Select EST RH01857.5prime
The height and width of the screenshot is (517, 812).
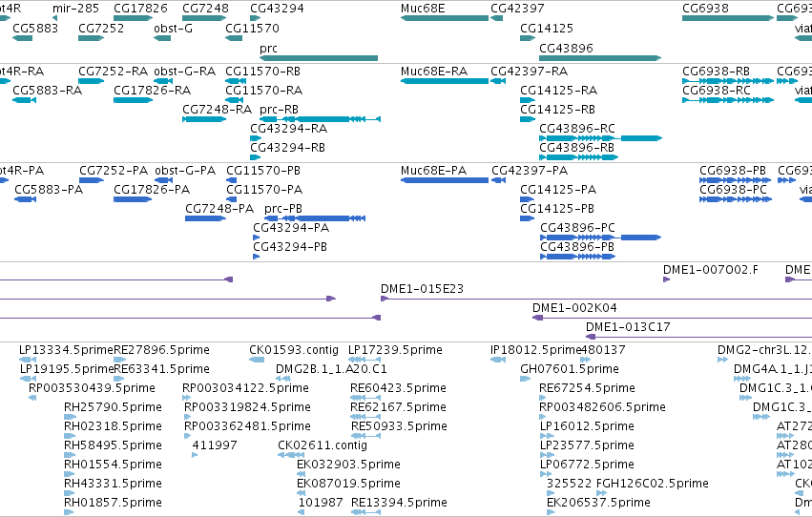click(x=69, y=512)
